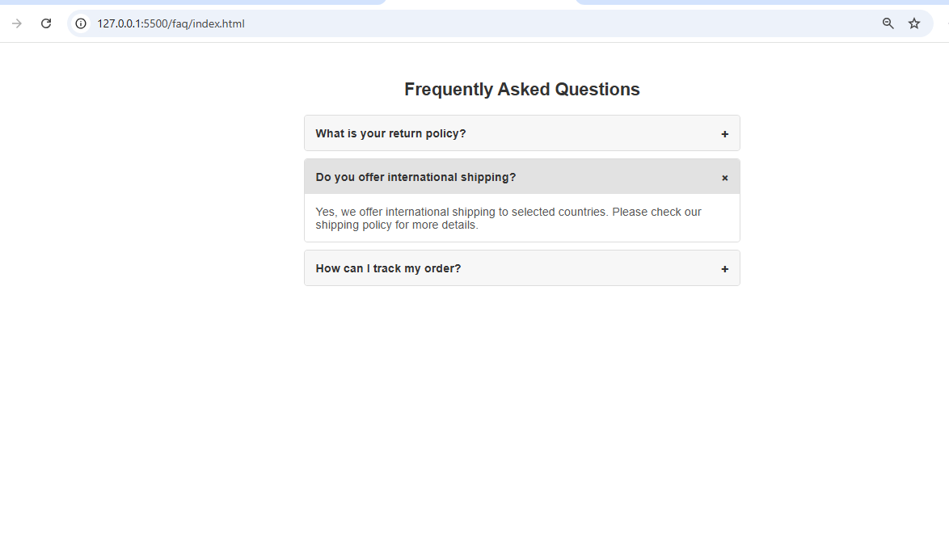Screen dimensions: 949x560
Task: Reload the FAQ page
Action: point(46,23)
